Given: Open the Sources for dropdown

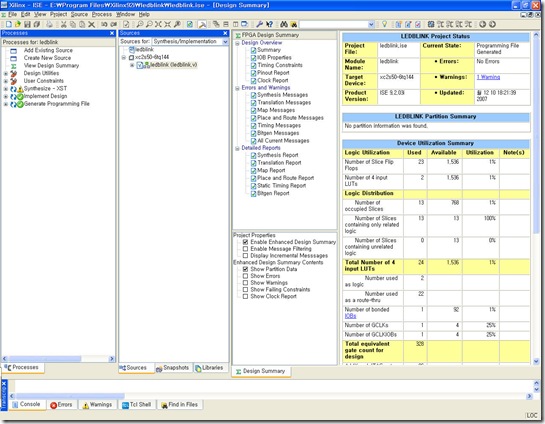Looking at the screenshot, I should (225, 42).
